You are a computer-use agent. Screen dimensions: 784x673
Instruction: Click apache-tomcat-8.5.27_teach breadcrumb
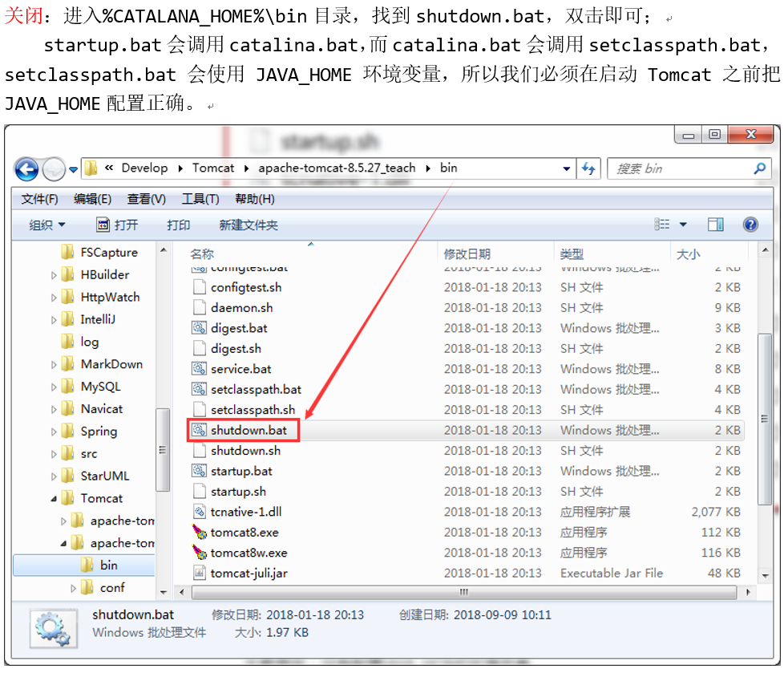tap(337, 168)
